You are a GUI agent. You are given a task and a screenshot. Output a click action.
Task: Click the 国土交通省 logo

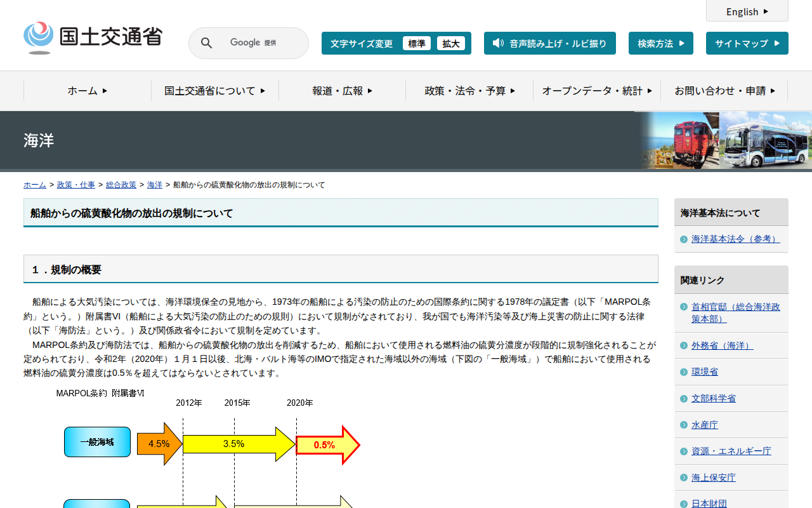pyautogui.click(x=93, y=38)
